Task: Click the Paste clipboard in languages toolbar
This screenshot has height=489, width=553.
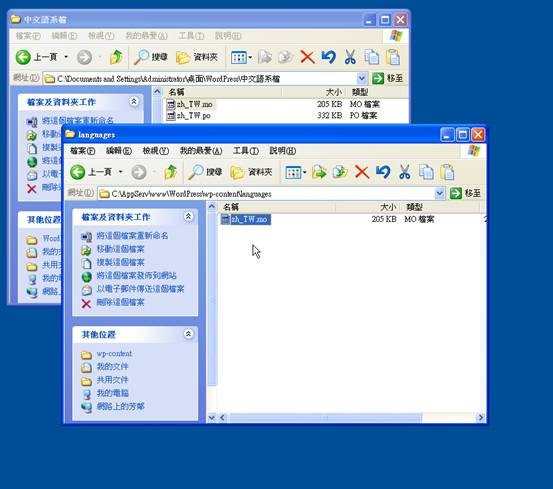Action: click(x=447, y=172)
